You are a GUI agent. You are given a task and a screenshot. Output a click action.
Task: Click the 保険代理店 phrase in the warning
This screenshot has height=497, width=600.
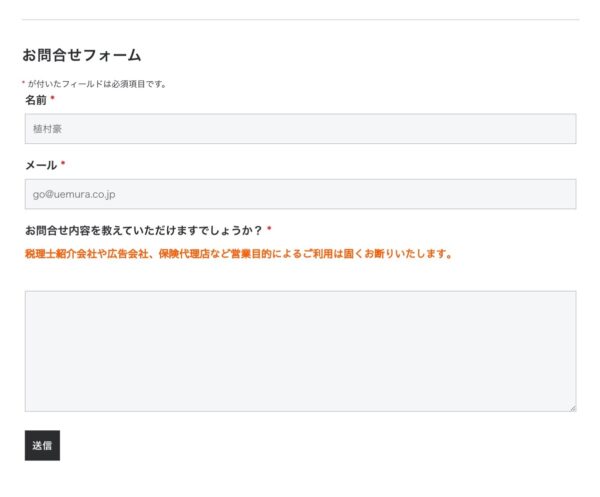point(184,254)
